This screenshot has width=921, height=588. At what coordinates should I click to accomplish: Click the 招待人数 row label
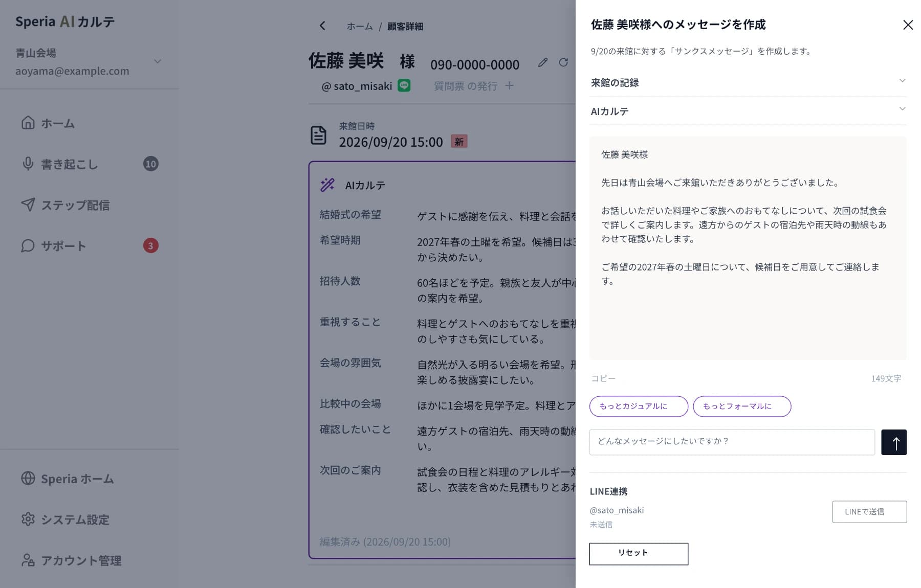[340, 281]
